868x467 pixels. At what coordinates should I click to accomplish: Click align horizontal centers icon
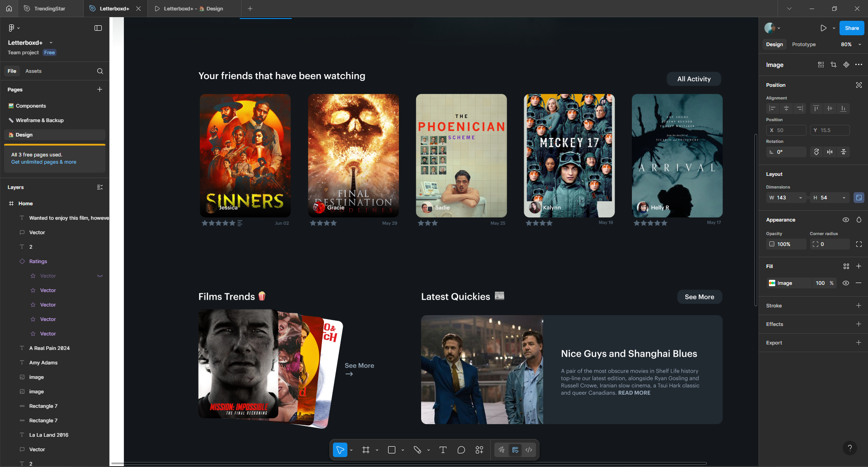[786, 108]
